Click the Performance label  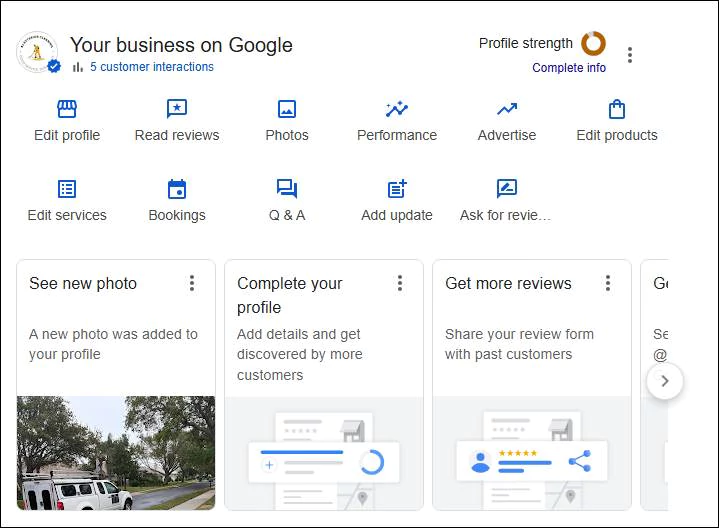tap(397, 135)
